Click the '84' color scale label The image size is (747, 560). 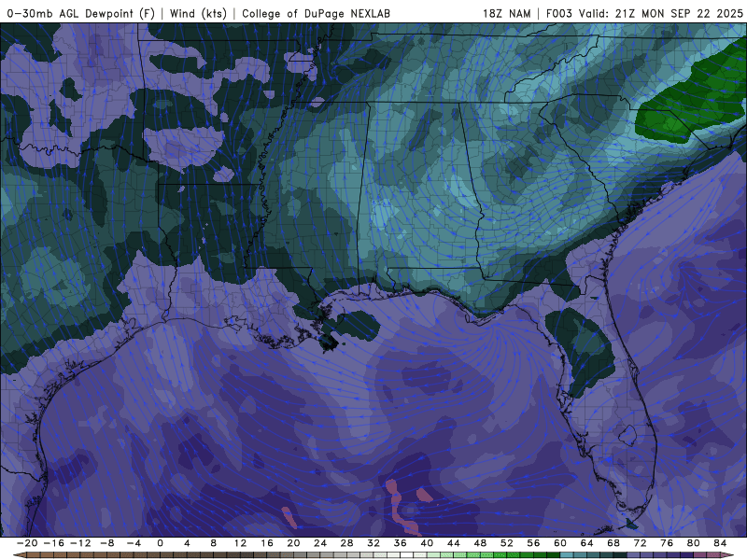click(720, 543)
